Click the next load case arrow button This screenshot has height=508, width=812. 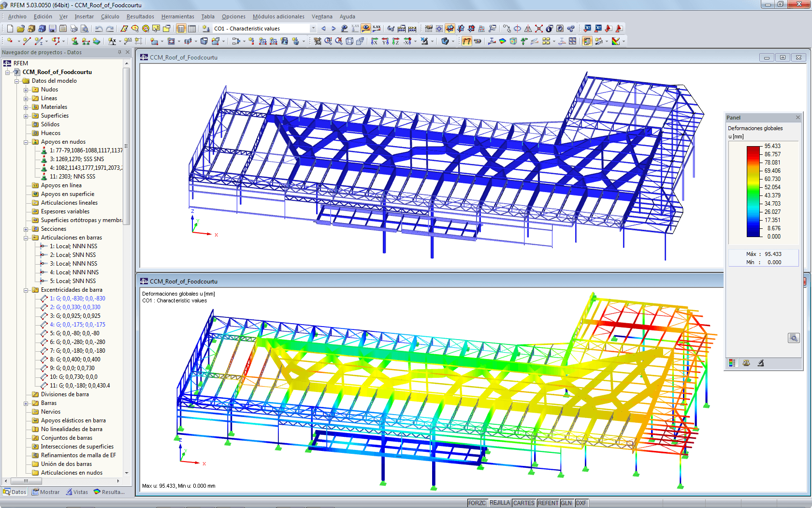[333, 29]
